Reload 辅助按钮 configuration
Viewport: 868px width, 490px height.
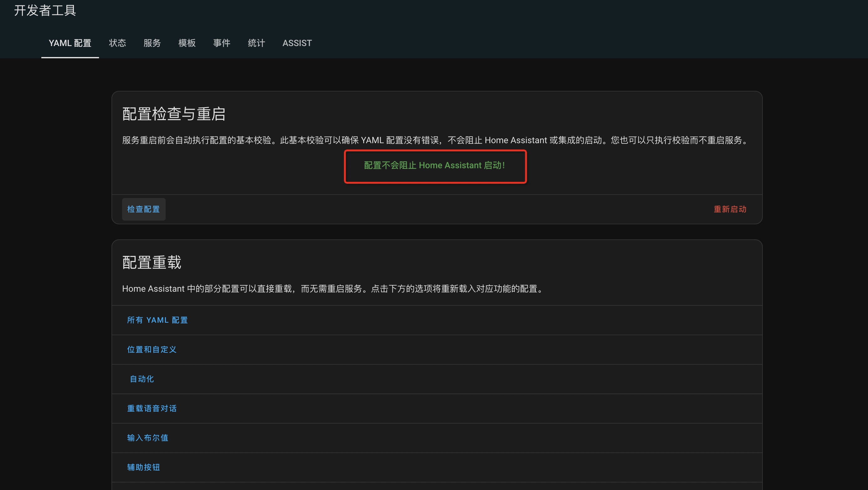[x=143, y=467]
